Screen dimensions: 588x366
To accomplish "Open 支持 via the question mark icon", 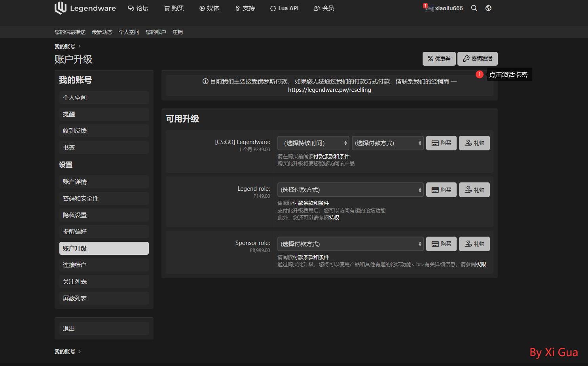I will tap(237, 8).
